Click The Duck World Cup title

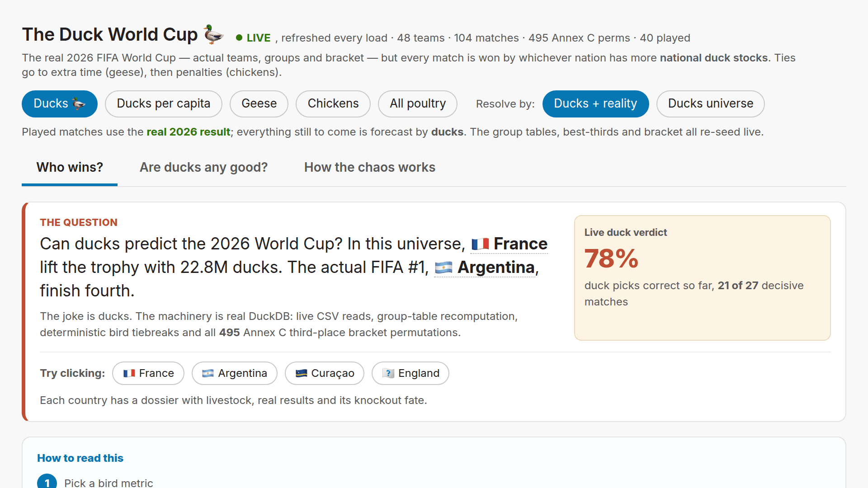[x=110, y=35]
